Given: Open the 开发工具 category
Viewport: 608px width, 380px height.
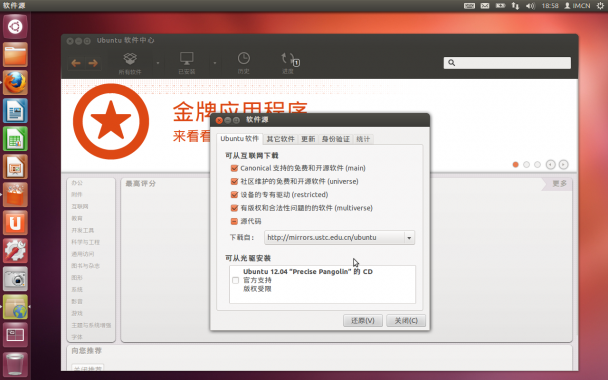Looking at the screenshot, I should (x=83, y=230).
